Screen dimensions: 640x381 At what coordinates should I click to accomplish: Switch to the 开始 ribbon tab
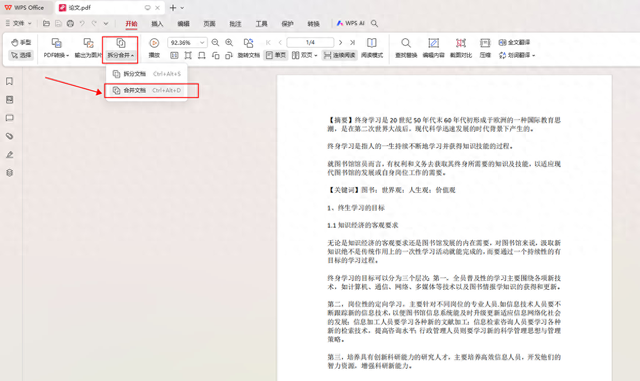click(x=131, y=24)
